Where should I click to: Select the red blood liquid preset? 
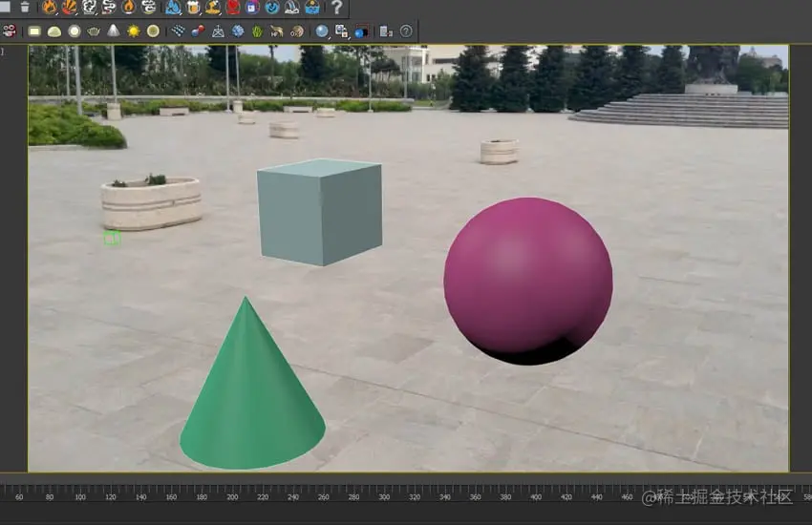pos(233,7)
